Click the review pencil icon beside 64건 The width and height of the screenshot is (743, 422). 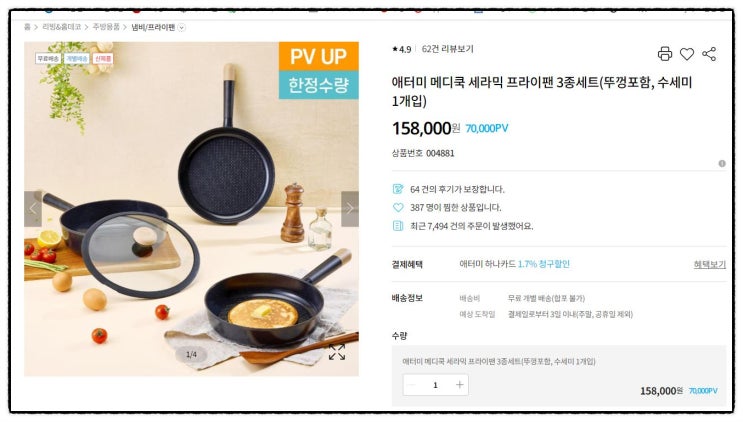click(x=398, y=189)
